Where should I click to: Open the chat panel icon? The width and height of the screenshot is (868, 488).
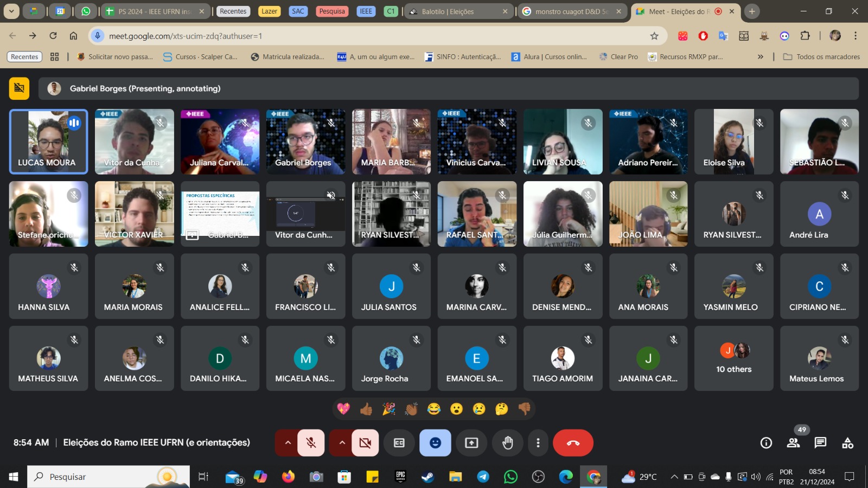pos(820,443)
